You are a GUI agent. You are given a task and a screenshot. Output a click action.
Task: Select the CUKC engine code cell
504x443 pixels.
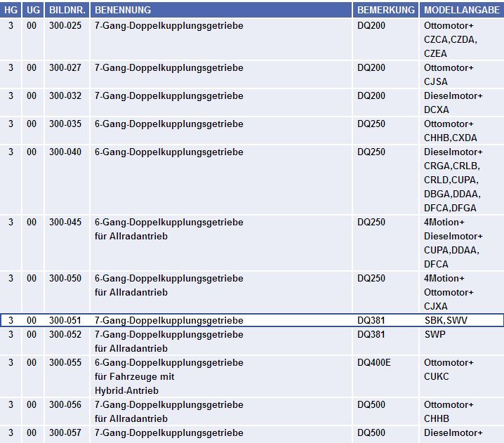coord(436,377)
